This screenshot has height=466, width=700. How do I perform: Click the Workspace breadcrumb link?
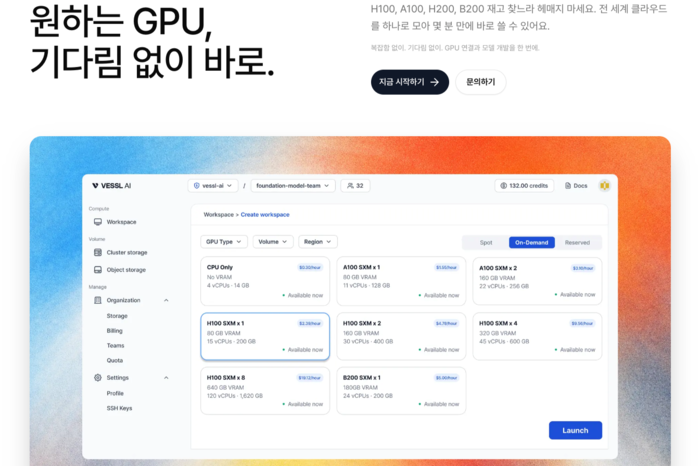pos(219,215)
